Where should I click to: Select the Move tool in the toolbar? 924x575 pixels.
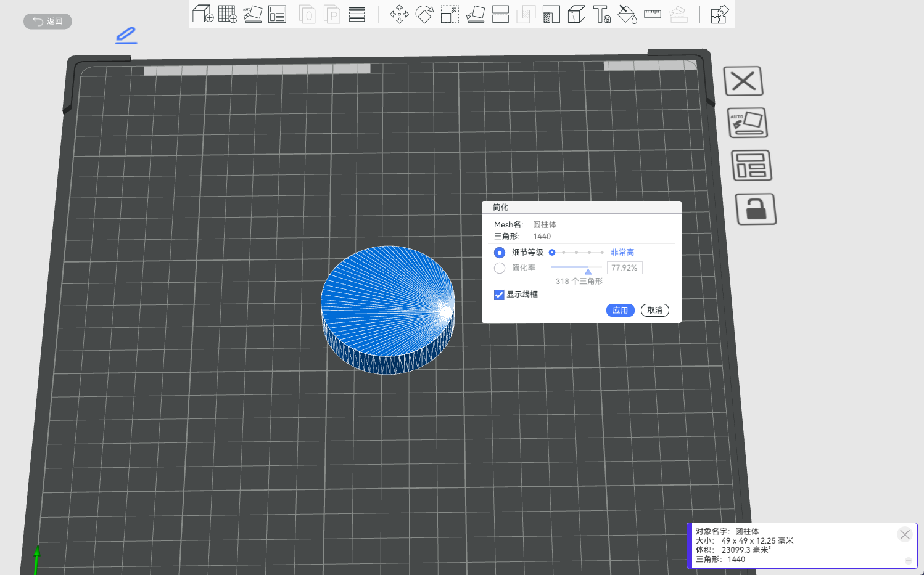pyautogui.click(x=399, y=14)
